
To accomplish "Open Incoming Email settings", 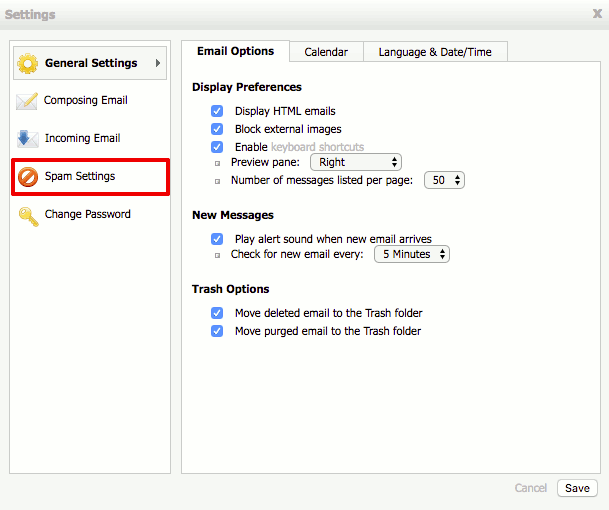I will click(82, 138).
